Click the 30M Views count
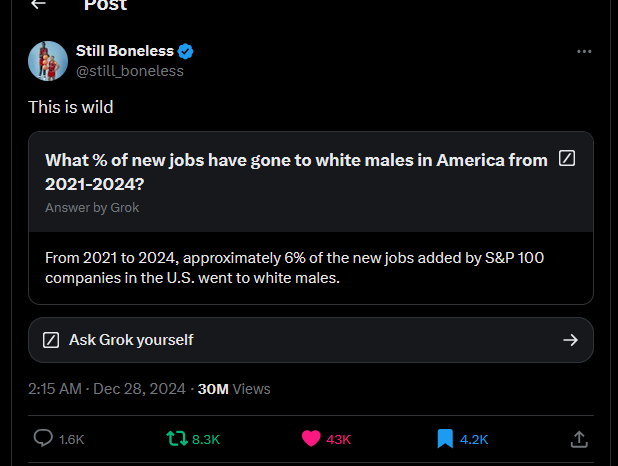618x466 pixels. click(234, 388)
